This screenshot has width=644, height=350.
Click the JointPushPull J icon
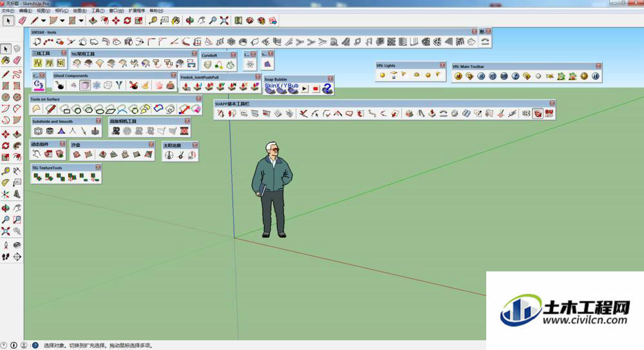198,86
